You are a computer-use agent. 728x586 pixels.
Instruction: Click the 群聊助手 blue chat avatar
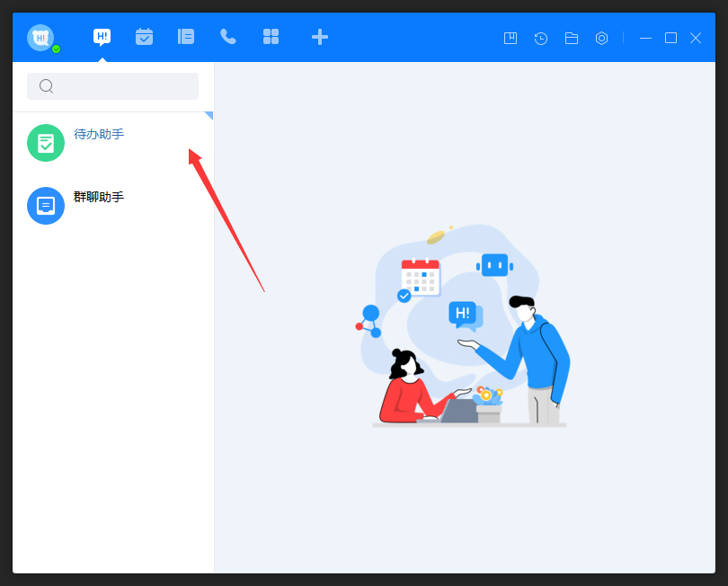click(46, 205)
